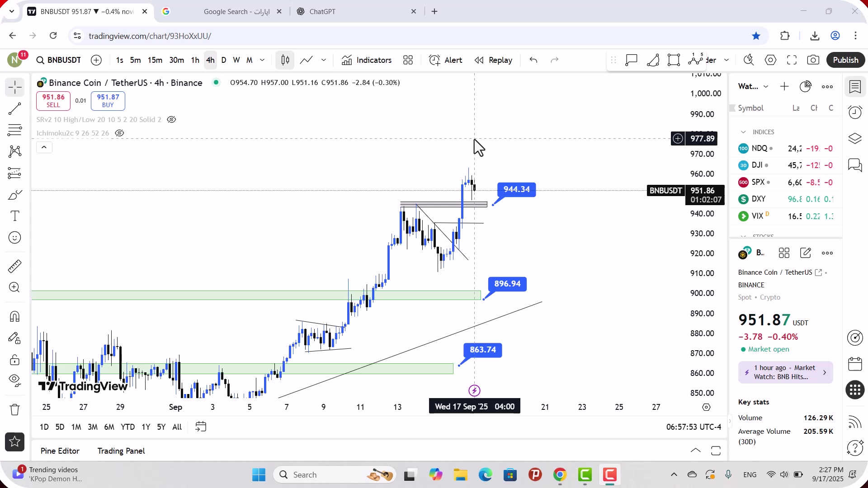Take a chart snapshot with camera icon
868x488 pixels.
pos(813,60)
